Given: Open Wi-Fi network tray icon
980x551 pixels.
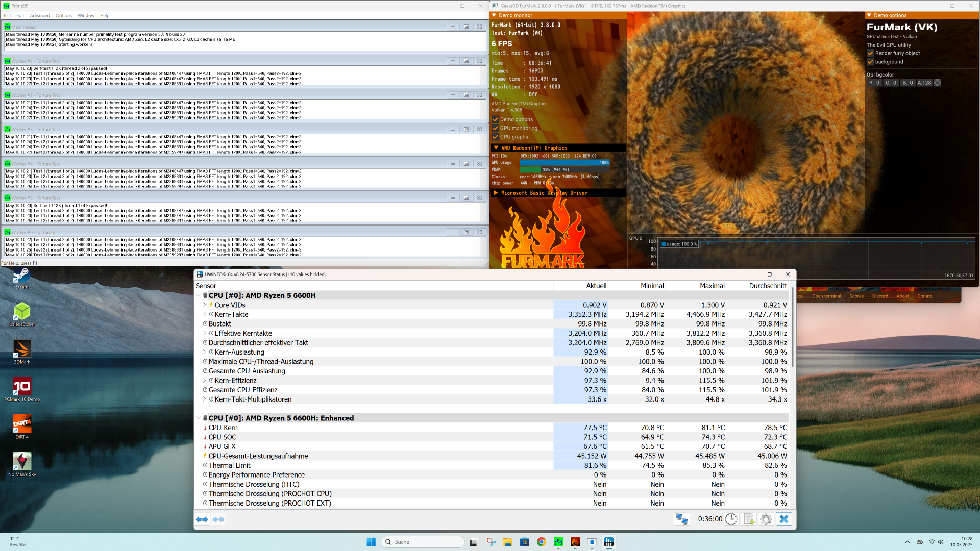Looking at the screenshot, I should (x=932, y=542).
